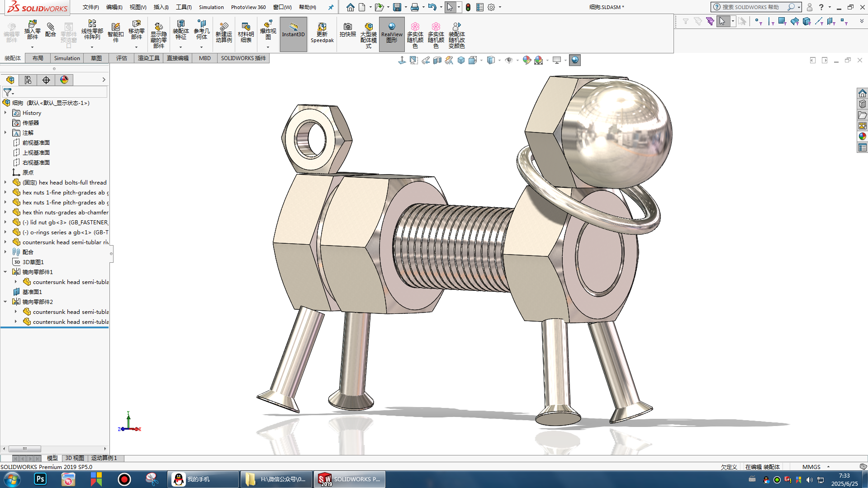Click the Smart Fasteners (智能扣件) tool

(x=115, y=32)
